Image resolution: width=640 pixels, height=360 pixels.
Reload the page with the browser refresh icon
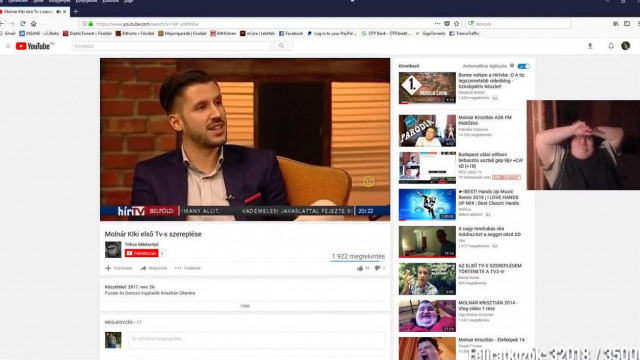point(23,24)
